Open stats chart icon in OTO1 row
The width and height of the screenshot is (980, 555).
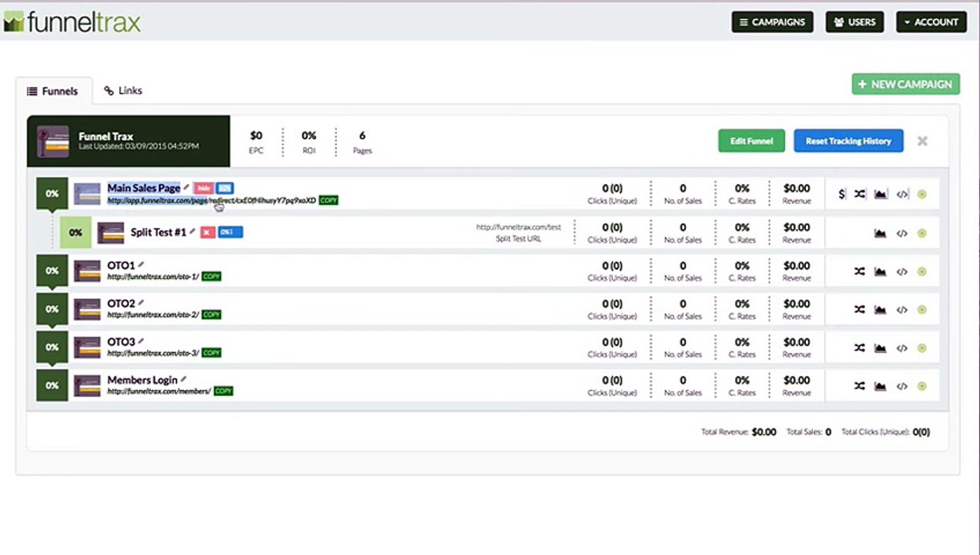click(x=881, y=271)
